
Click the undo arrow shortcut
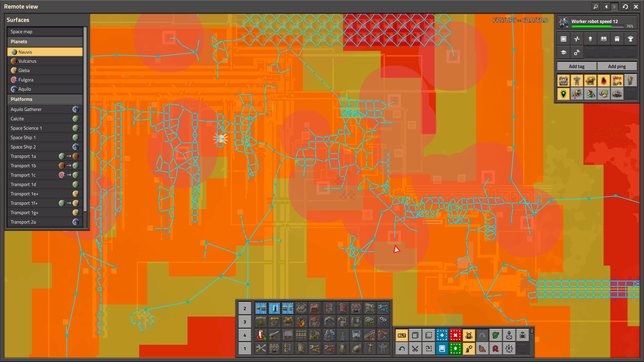(402, 349)
